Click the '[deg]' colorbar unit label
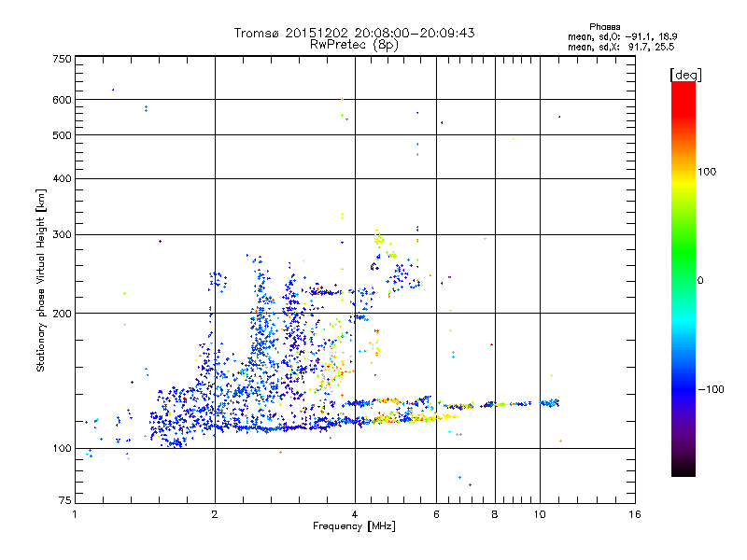The height and width of the screenshot is (560, 747). click(x=685, y=75)
